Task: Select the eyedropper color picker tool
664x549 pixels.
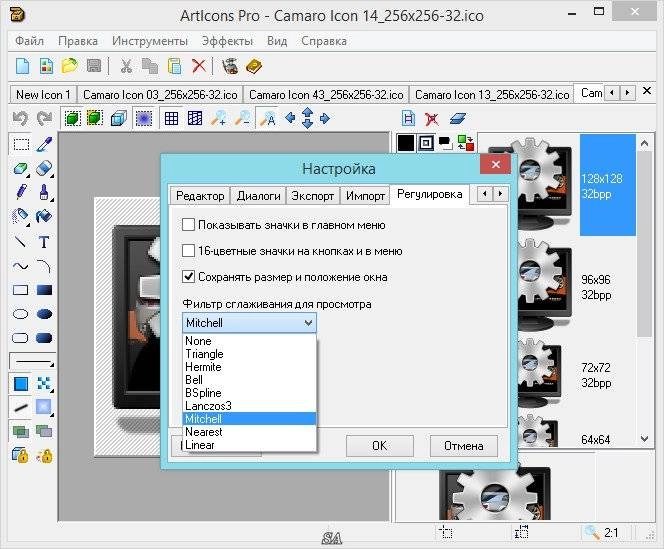Action: click(x=44, y=144)
